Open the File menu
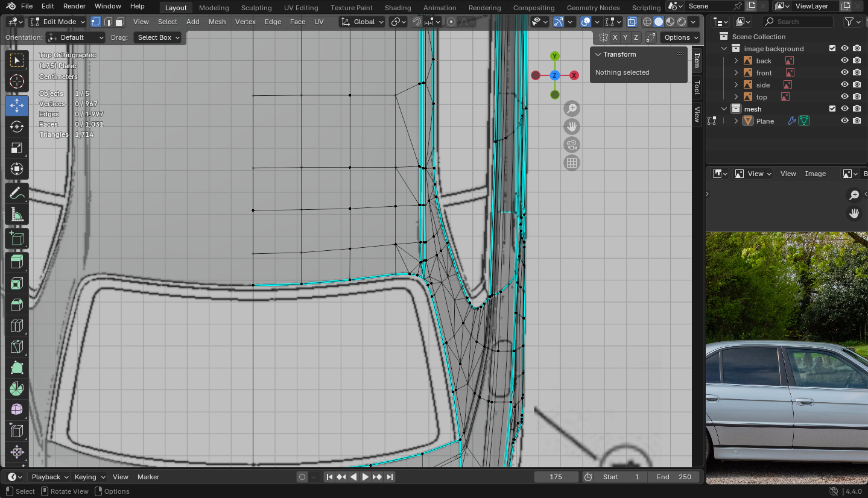The width and height of the screenshot is (868, 498). point(27,6)
